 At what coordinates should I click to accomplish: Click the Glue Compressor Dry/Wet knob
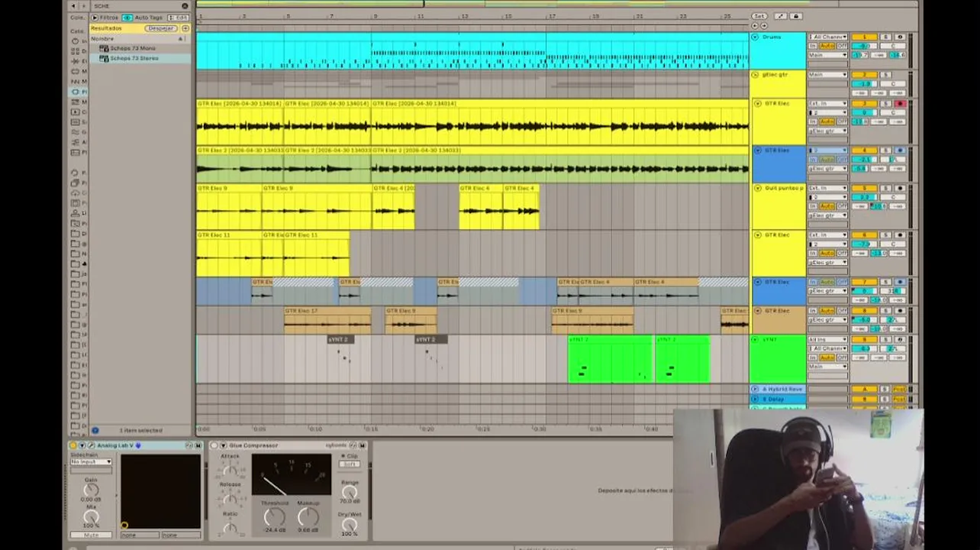click(x=350, y=524)
